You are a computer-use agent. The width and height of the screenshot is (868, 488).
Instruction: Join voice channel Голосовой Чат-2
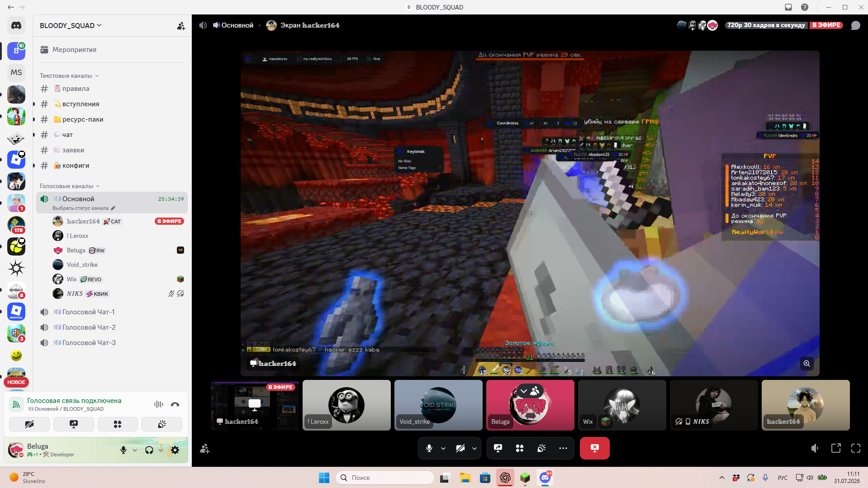click(x=112, y=327)
